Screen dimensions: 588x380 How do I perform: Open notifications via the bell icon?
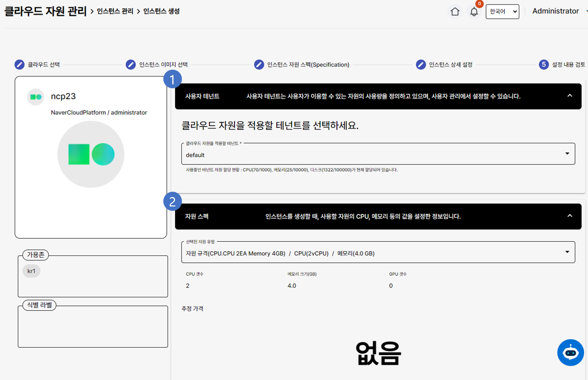tap(474, 11)
